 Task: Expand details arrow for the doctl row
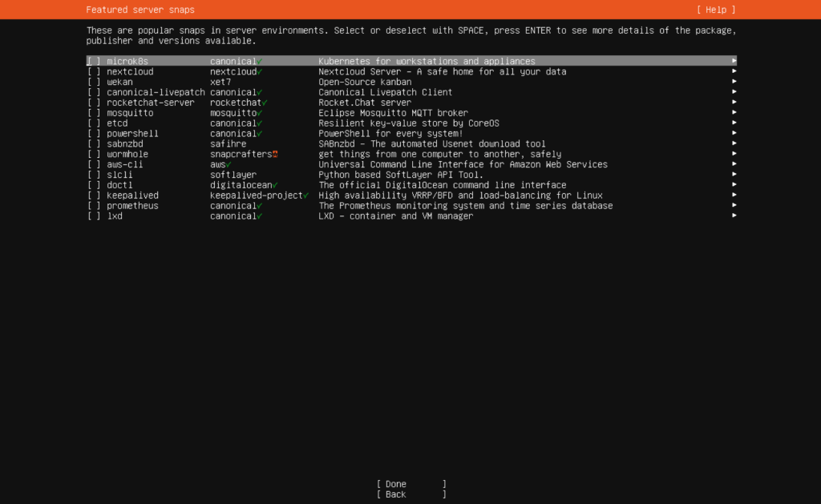click(734, 185)
